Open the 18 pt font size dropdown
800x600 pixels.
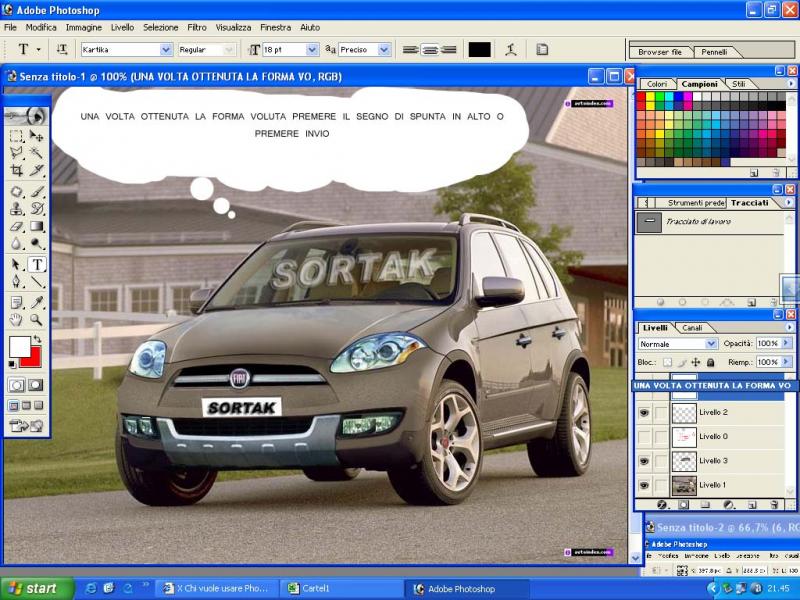pyautogui.click(x=312, y=49)
